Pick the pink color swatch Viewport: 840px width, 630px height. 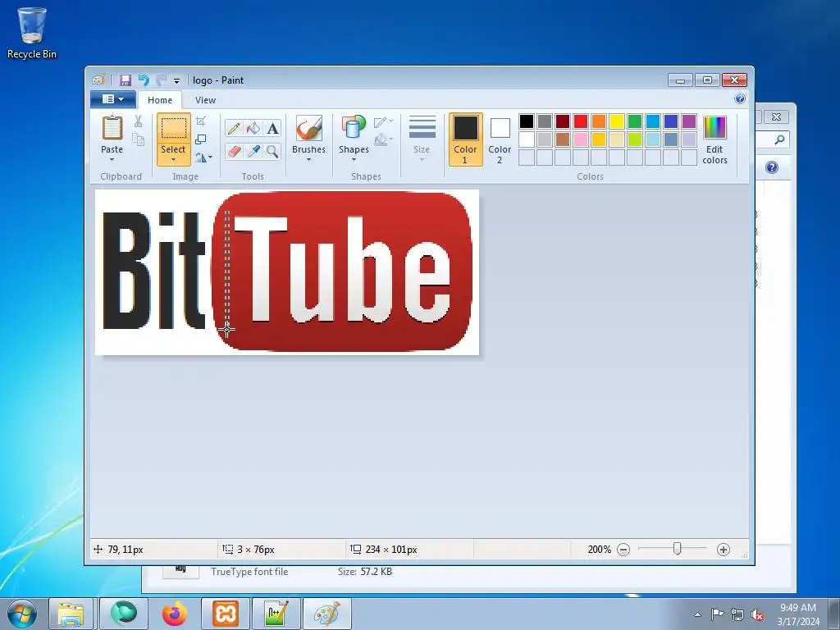[x=581, y=139]
